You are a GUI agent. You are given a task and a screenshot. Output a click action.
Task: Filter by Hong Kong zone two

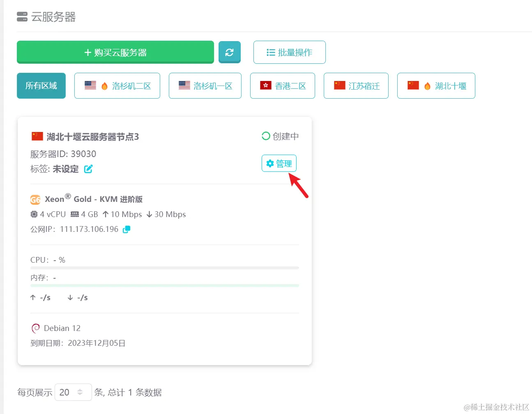pos(283,86)
